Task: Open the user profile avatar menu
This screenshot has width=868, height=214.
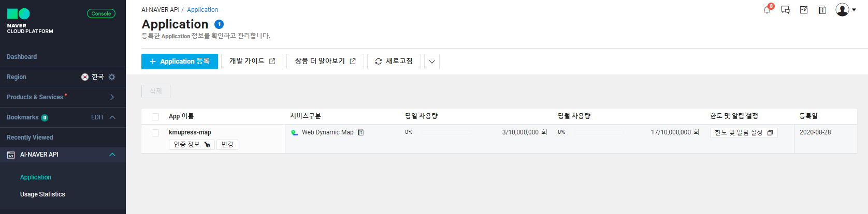Action: point(842,10)
